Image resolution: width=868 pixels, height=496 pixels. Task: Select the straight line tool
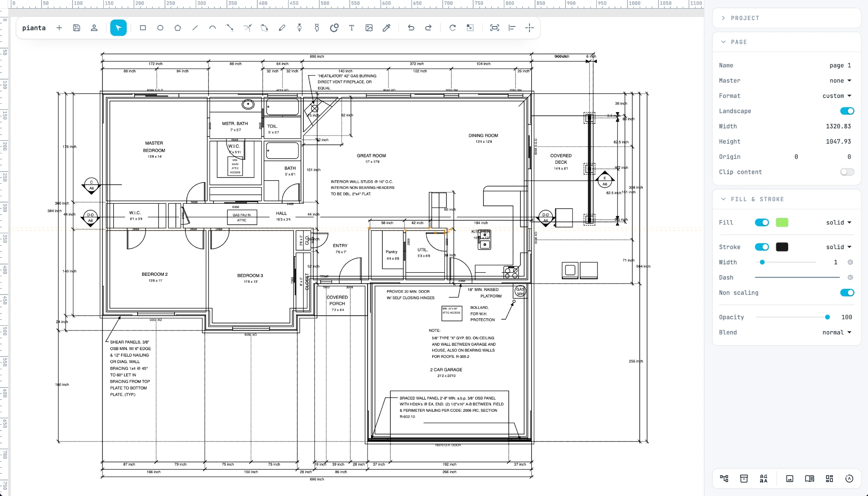195,28
